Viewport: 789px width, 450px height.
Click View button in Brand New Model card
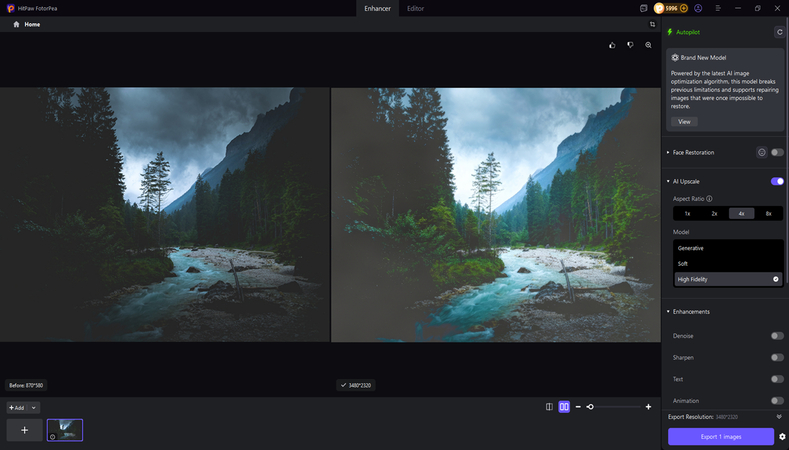pyautogui.click(x=684, y=122)
